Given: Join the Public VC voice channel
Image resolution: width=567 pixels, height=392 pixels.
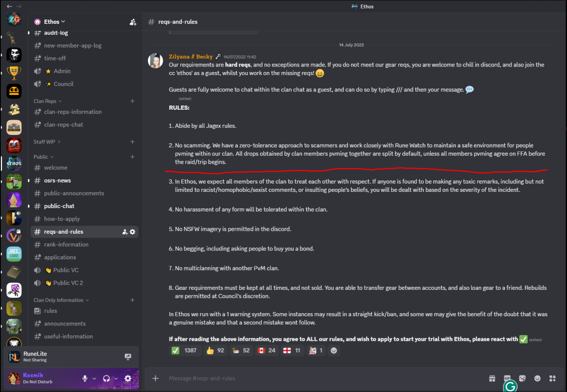Looking at the screenshot, I should tap(85, 270).
